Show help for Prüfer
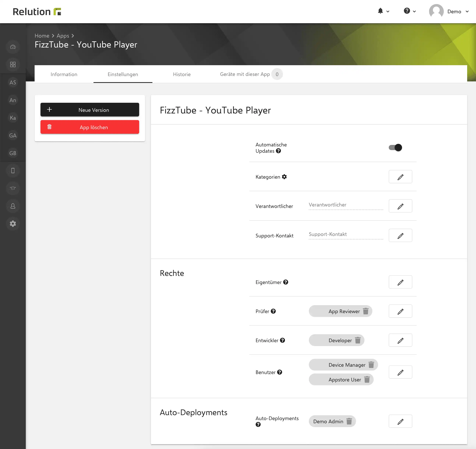Screen dimensions: 476x449 273,311
